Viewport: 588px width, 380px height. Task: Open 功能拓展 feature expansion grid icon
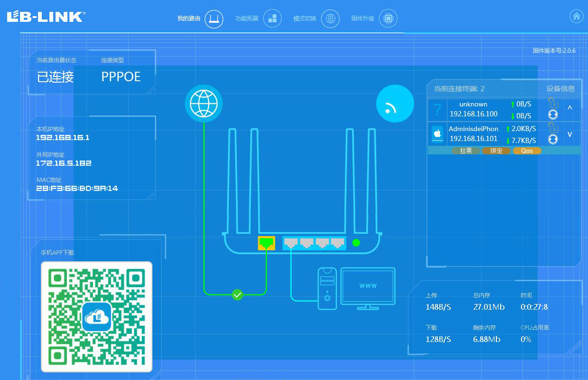(x=272, y=19)
